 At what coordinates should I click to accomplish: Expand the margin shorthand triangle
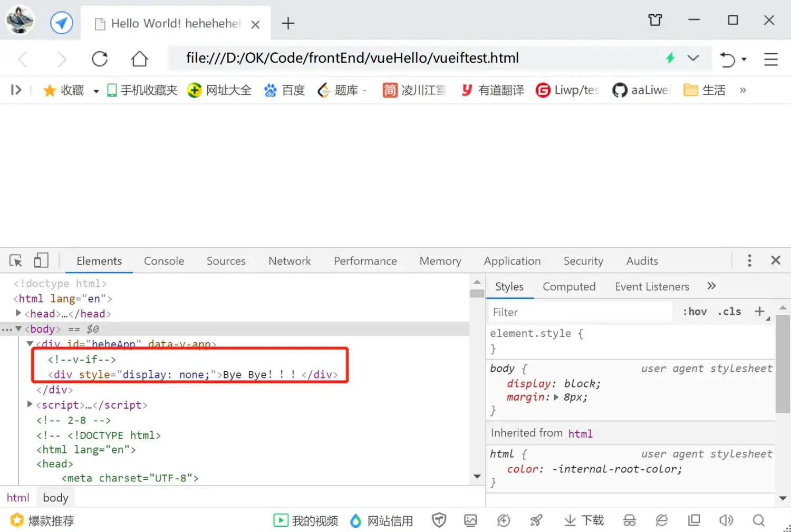[556, 397]
